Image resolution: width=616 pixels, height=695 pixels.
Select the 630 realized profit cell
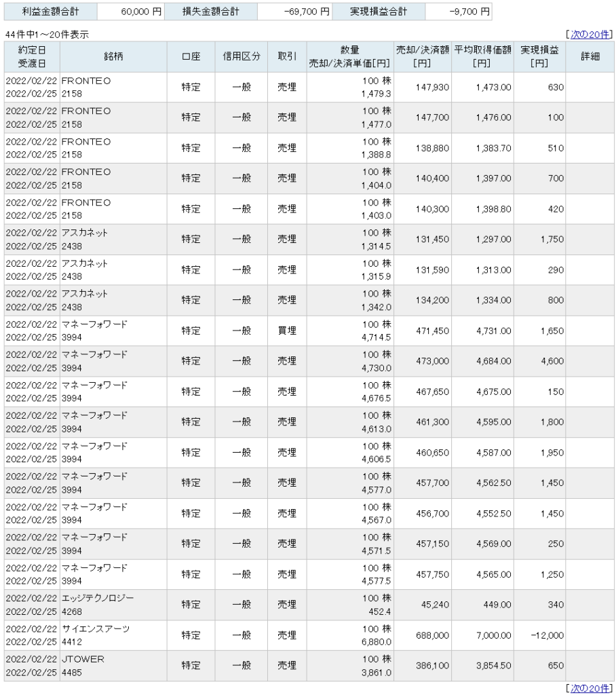pos(539,88)
